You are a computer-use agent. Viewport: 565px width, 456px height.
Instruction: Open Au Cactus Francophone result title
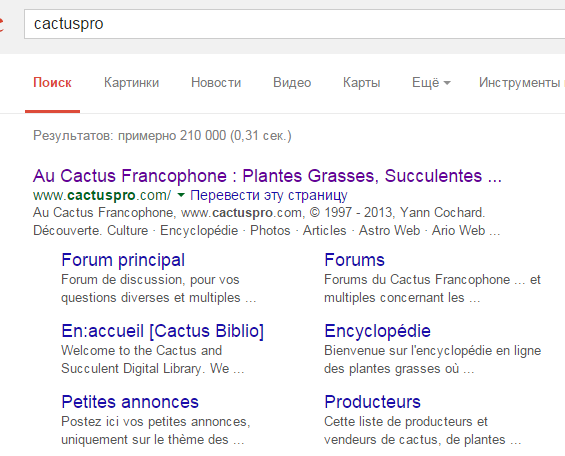pos(267,176)
